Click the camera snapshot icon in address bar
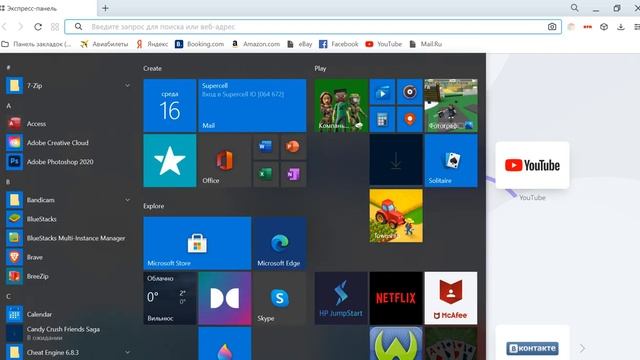Screen dimensions: 640x360 coord(552,27)
